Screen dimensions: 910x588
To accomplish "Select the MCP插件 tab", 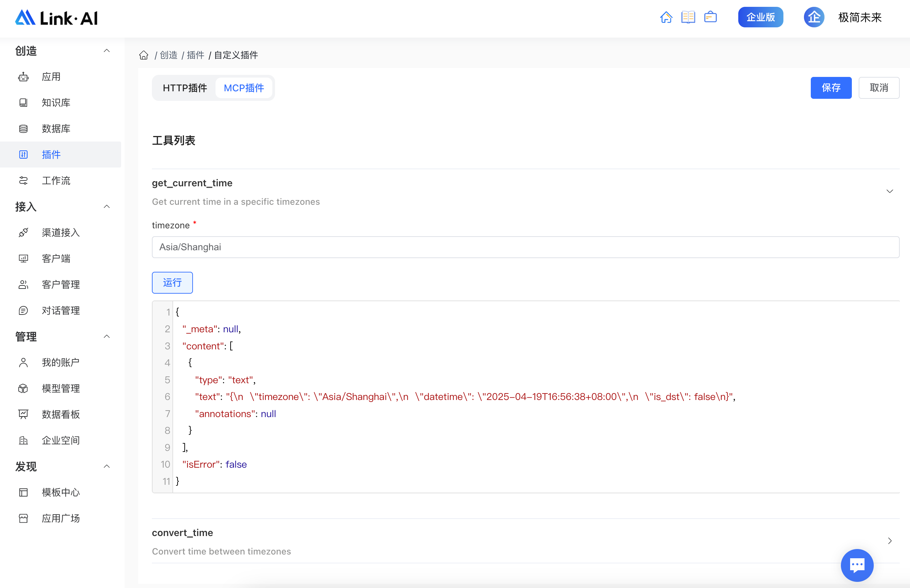I will tap(244, 88).
